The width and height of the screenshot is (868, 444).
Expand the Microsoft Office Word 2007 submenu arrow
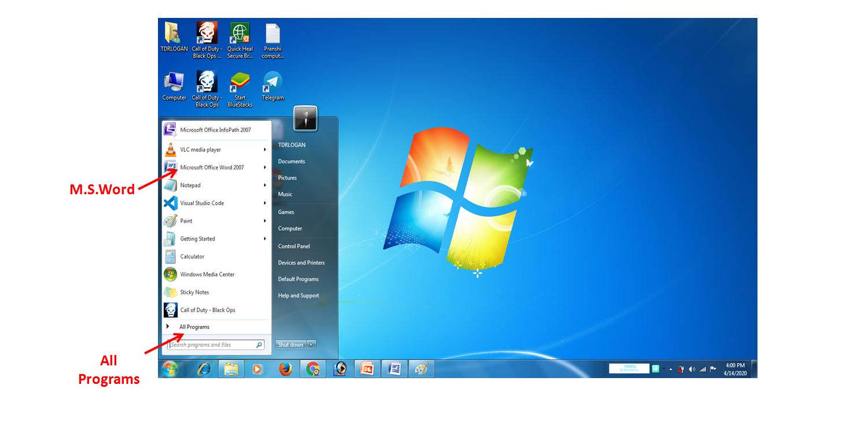pos(265,168)
